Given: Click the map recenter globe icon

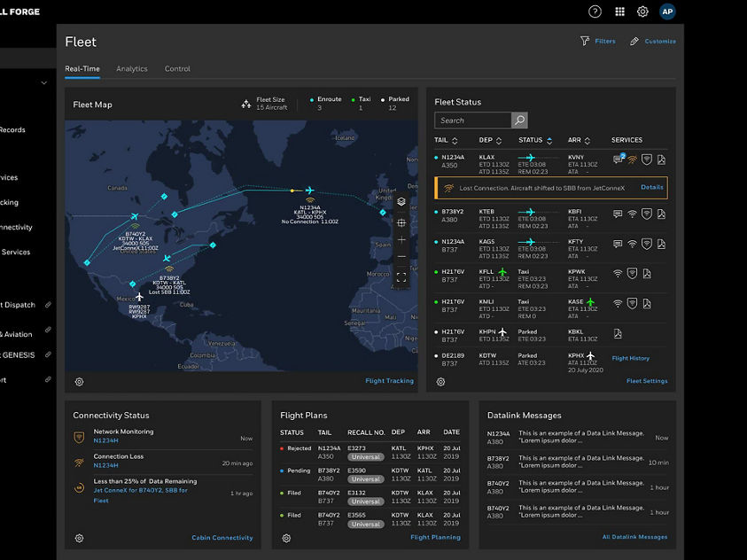Looking at the screenshot, I should point(401,222).
